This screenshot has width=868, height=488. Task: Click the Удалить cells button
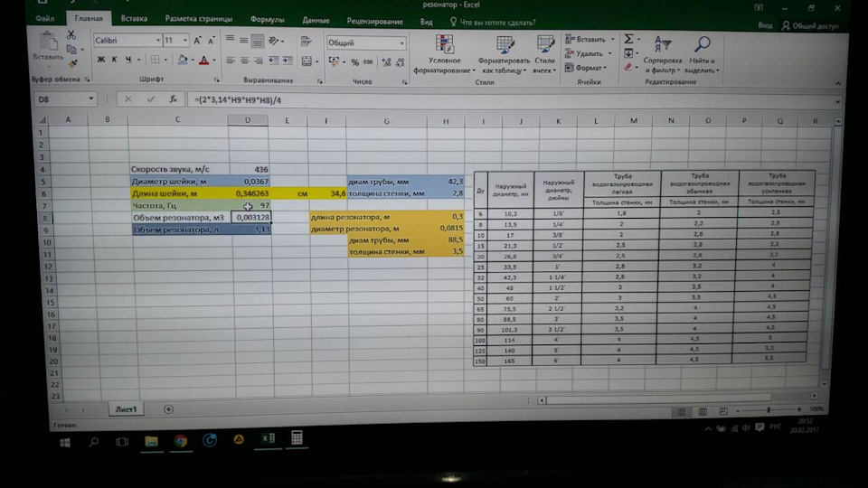[589, 53]
